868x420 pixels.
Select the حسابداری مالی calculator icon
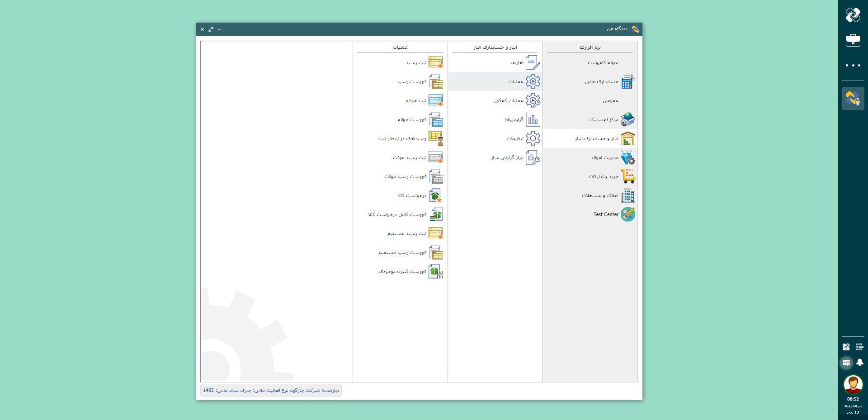click(x=627, y=82)
